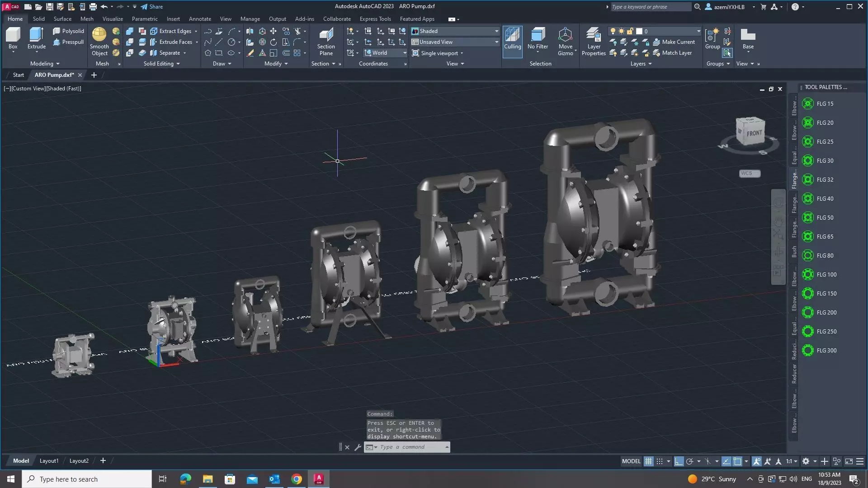Image resolution: width=868 pixels, height=488 pixels.
Task: Click the layer 0 color swatch
Action: 639,31
